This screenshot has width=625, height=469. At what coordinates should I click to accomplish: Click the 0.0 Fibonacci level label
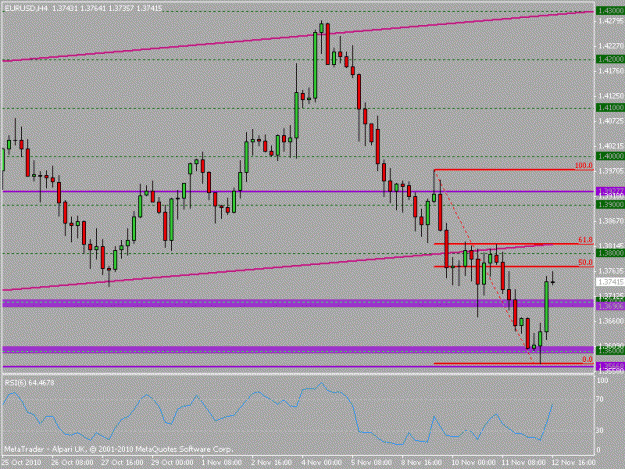tap(587, 359)
